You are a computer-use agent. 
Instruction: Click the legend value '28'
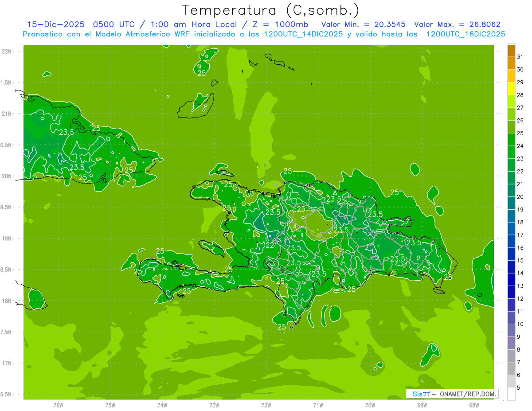pyautogui.click(x=520, y=95)
